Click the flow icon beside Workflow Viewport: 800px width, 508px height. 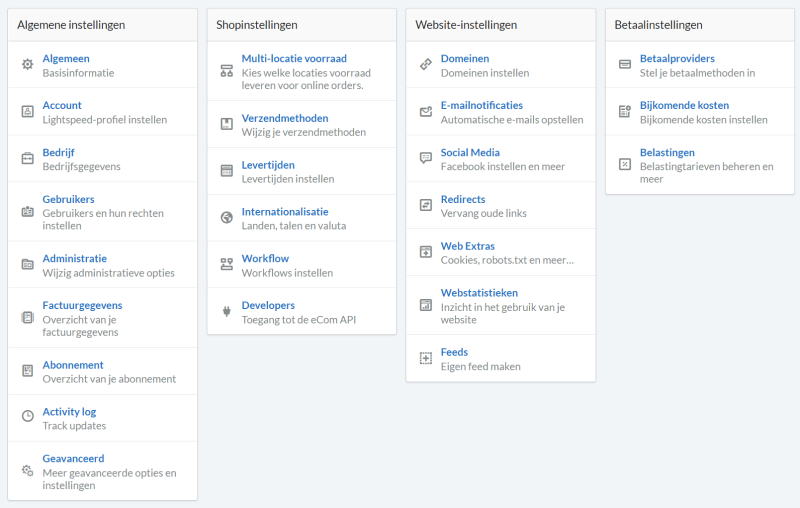click(x=227, y=264)
